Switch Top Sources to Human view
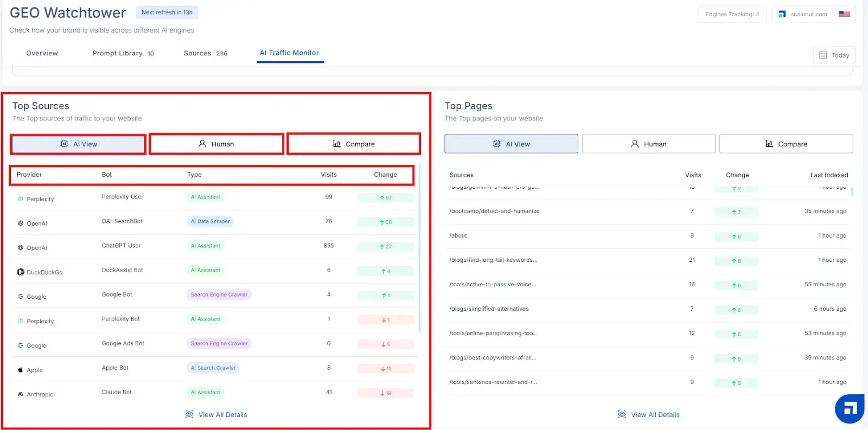 coord(216,144)
